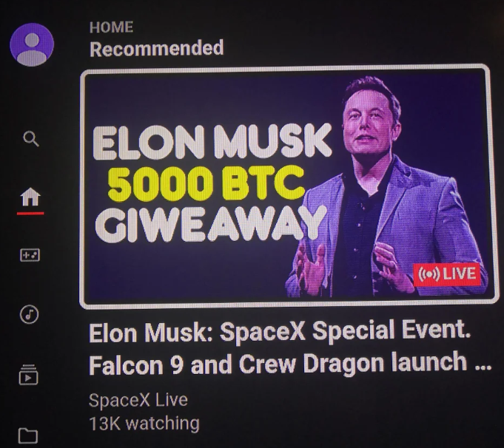Expand truncated title via trailing ellipsis

483,367
